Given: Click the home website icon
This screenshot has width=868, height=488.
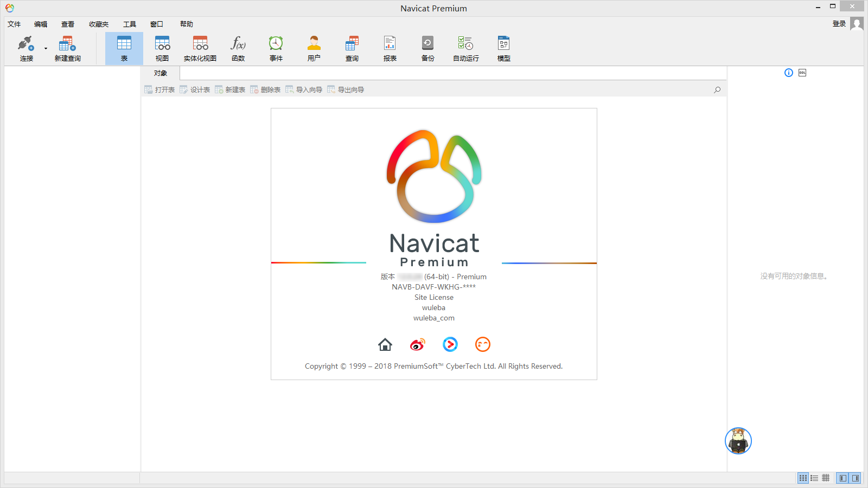Looking at the screenshot, I should tap(385, 344).
